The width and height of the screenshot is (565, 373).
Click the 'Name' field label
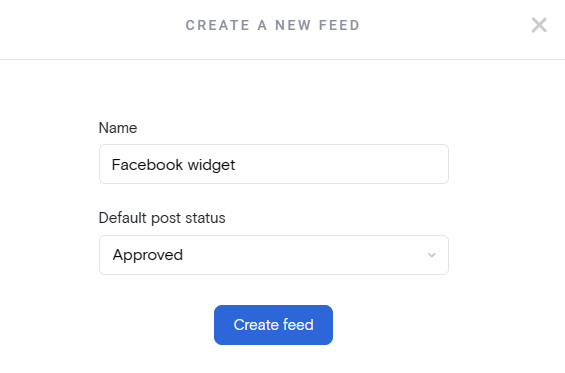(118, 128)
